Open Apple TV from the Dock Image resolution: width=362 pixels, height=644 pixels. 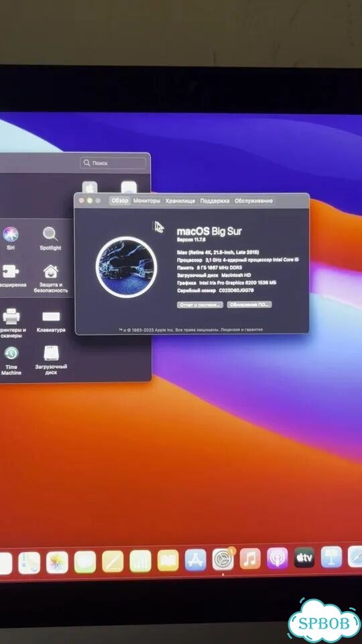click(304, 557)
